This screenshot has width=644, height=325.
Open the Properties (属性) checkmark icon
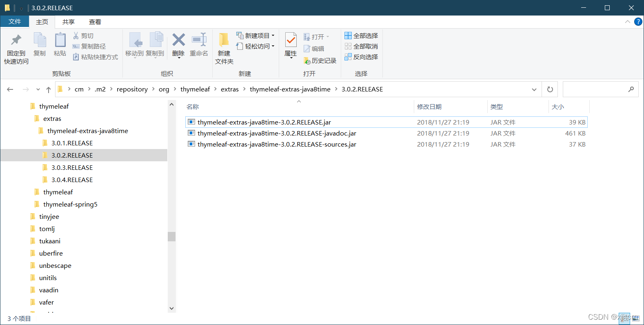click(x=291, y=40)
